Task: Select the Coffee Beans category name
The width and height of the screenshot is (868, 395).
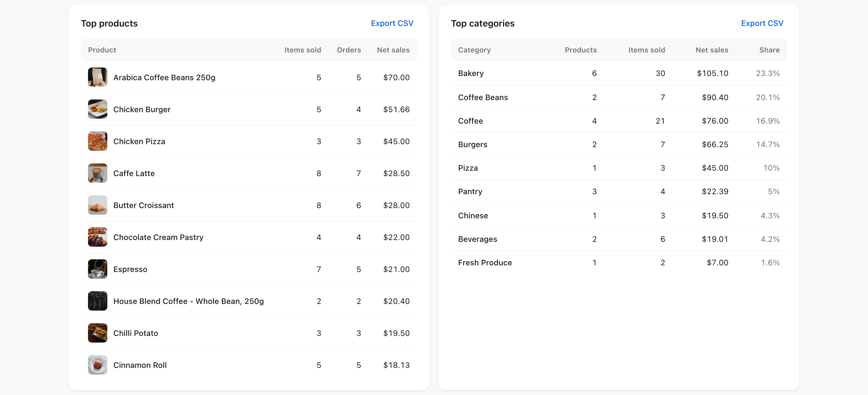Action: 483,97
